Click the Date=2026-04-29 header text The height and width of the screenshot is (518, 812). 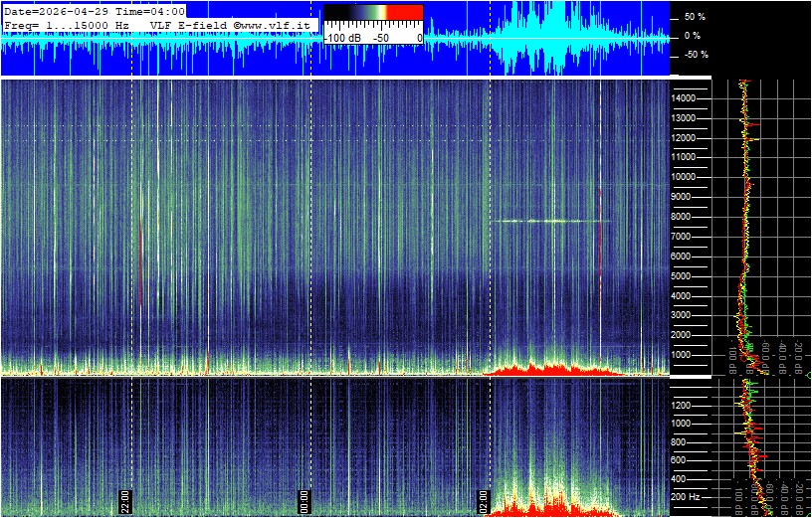tap(54, 10)
